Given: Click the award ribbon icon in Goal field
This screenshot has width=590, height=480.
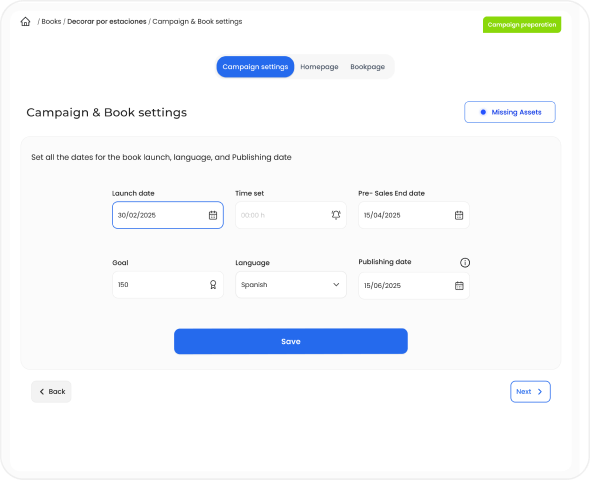Looking at the screenshot, I should 213,285.
